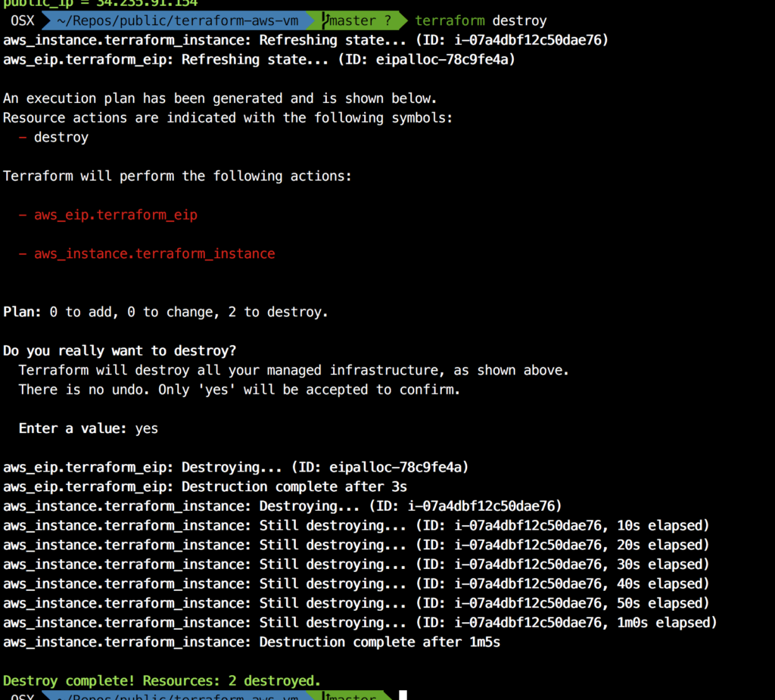
Task: Click the master branch segment in bottom prompt
Action: pos(354,695)
